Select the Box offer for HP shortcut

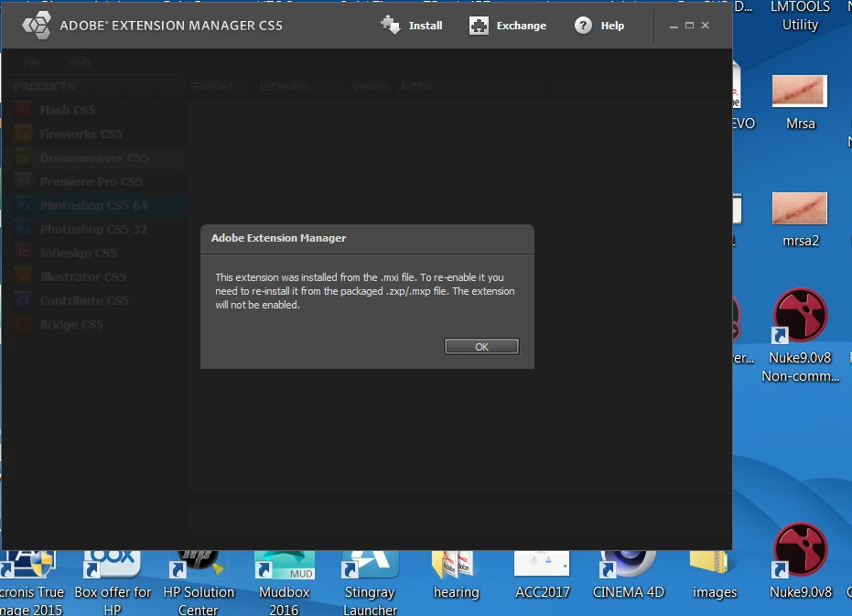113,583
